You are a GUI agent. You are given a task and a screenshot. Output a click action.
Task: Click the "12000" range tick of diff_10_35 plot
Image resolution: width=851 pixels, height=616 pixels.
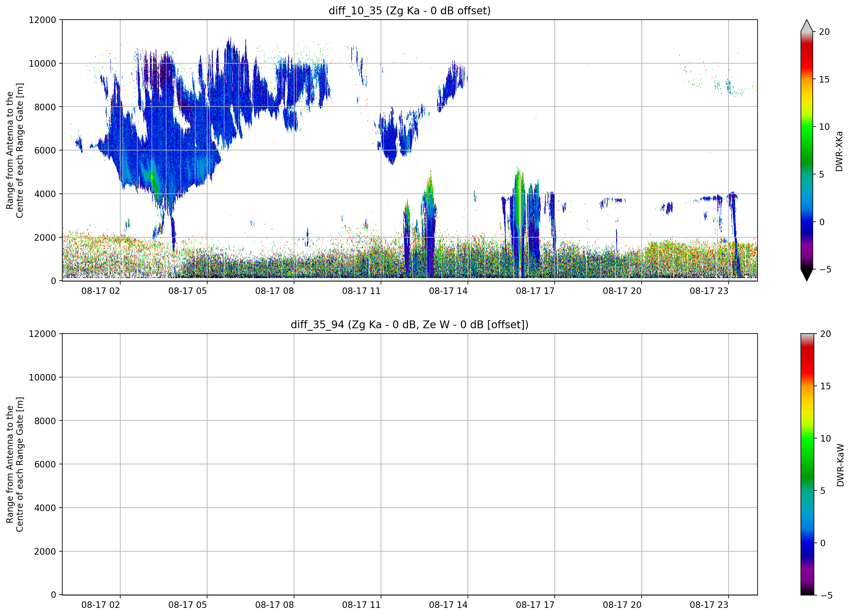[42, 20]
